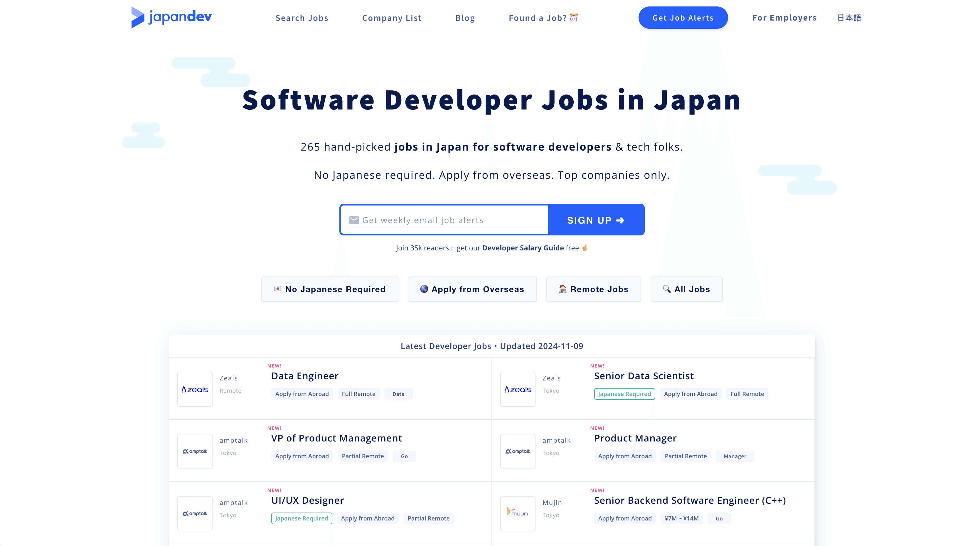Click the Get Job Alerts button
Viewport: 980px width, 546px height.
[x=682, y=18]
